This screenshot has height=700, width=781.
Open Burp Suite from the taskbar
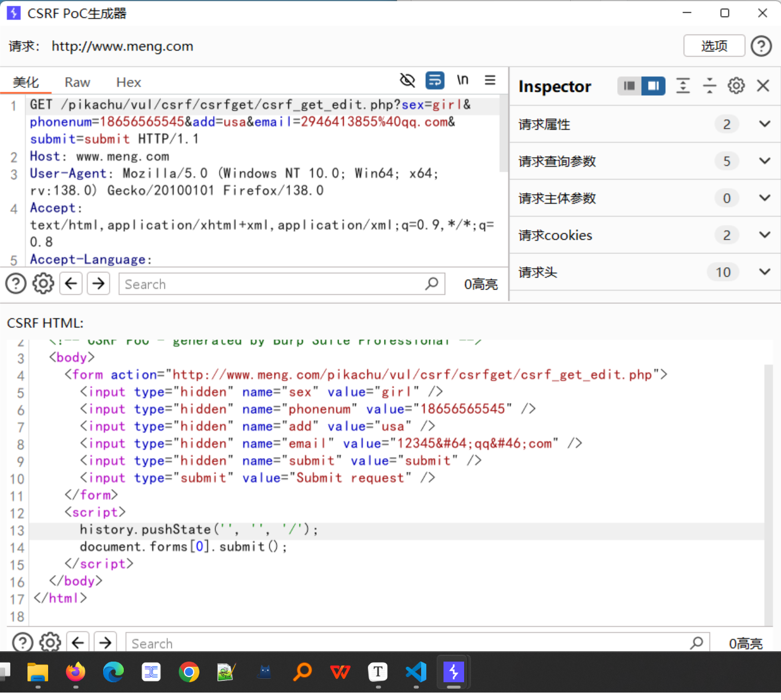[453, 672]
